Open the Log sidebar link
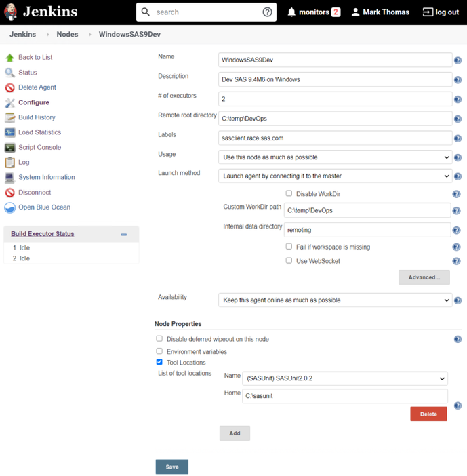Viewport: 467px width, 476px height. 24,163
